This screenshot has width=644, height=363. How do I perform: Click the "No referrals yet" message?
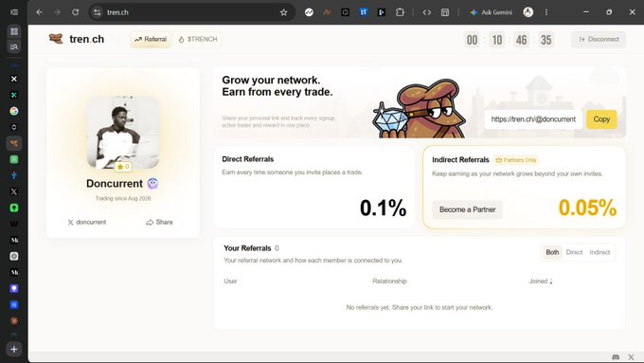(x=419, y=307)
